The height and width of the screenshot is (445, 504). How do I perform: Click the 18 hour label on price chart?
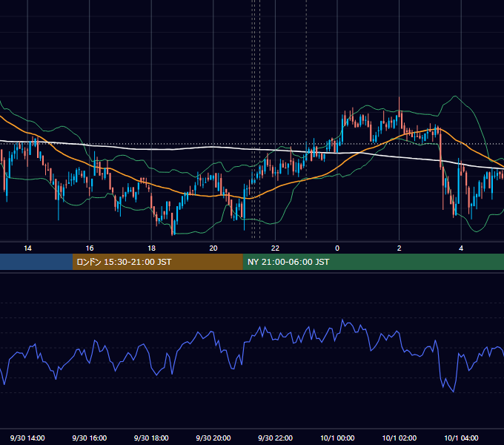(151, 248)
